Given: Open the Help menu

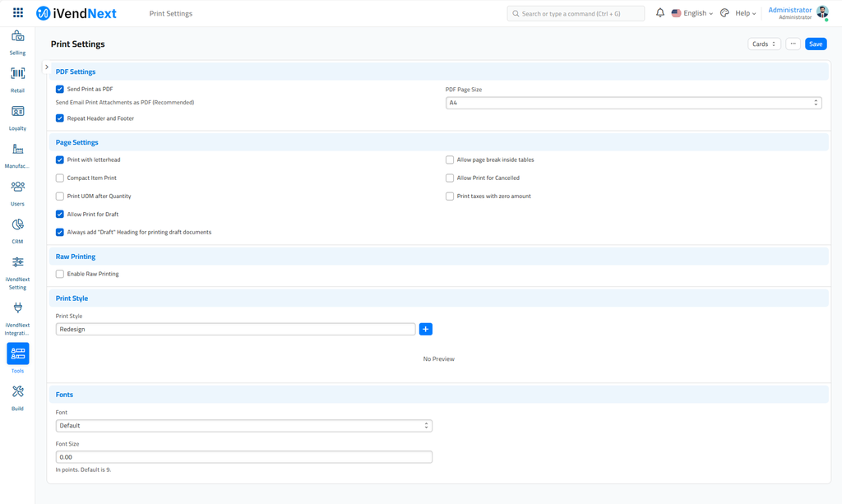Looking at the screenshot, I should point(743,13).
